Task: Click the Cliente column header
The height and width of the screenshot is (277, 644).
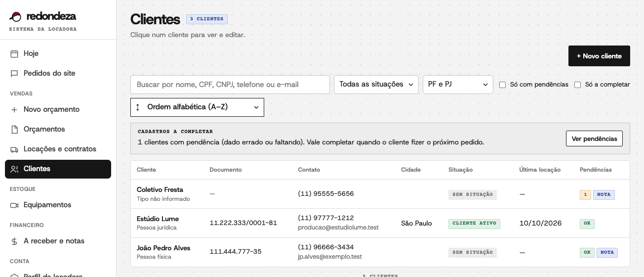Action: click(x=146, y=170)
